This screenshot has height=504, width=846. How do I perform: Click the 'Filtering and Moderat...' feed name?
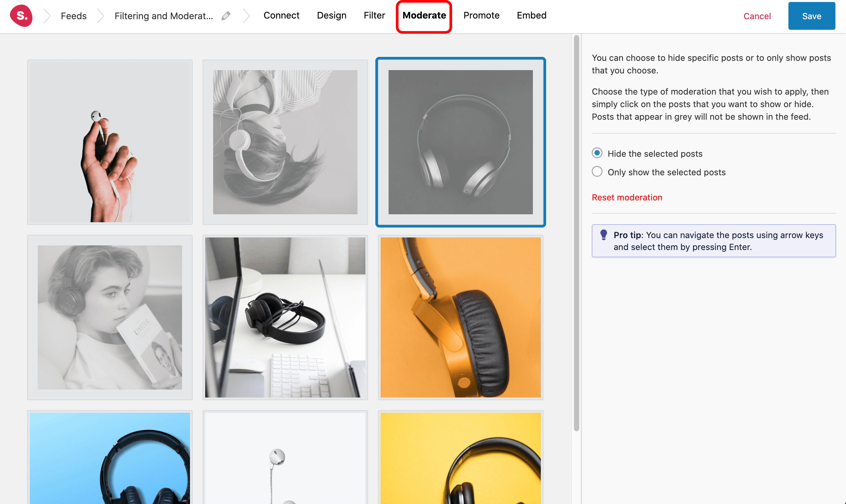click(164, 16)
